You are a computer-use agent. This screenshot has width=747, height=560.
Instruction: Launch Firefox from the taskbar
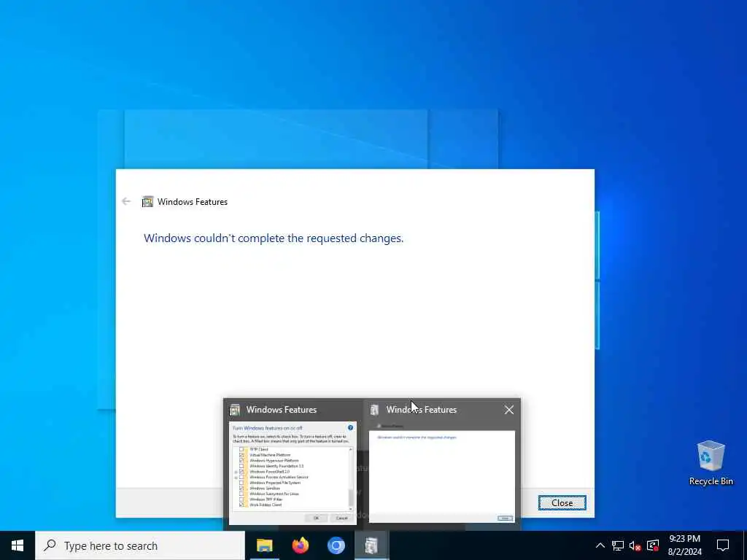pos(300,545)
